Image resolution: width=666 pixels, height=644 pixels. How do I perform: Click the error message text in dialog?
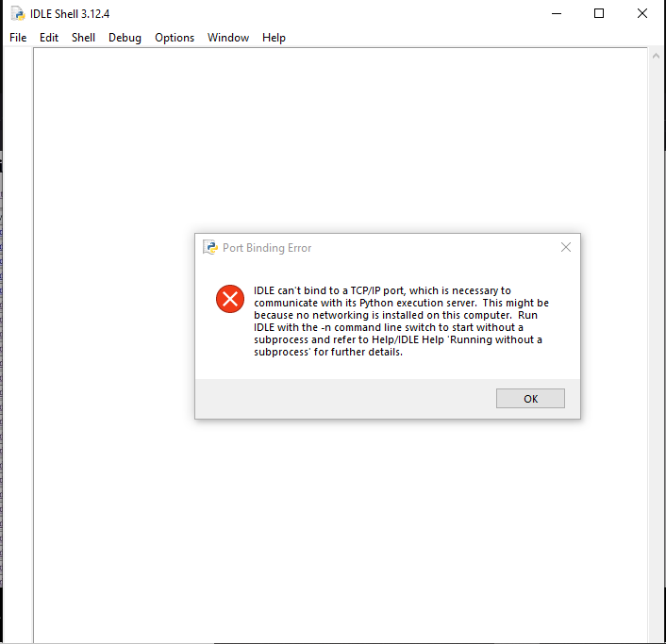pyautogui.click(x=401, y=322)
